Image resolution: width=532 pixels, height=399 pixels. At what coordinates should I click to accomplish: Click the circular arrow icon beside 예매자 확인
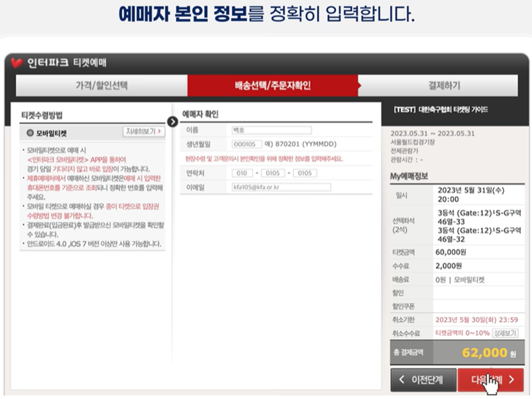click(x=173, y=121)
